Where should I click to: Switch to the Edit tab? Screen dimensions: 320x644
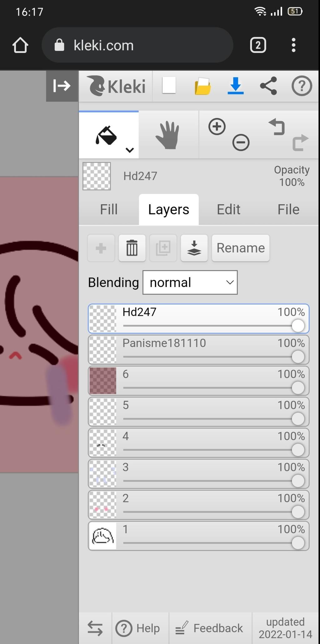coord(228,209)
